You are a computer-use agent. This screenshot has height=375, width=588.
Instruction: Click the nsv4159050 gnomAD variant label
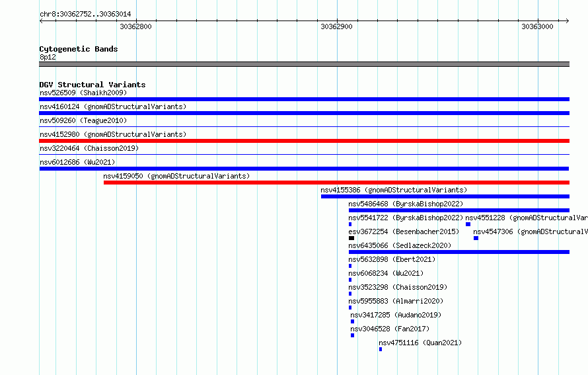tap(176, 176)
